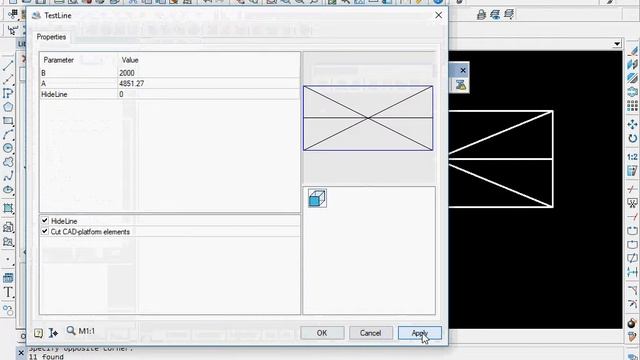The height and width of the screenshot is (360, 640).
Task: Toggle the HideLine checkbox
Action: pyautogui.click(x=45, y=220)
